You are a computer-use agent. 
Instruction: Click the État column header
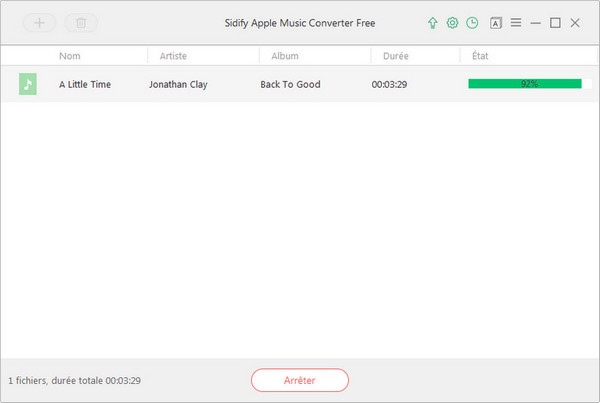click(x=482, y=56)
